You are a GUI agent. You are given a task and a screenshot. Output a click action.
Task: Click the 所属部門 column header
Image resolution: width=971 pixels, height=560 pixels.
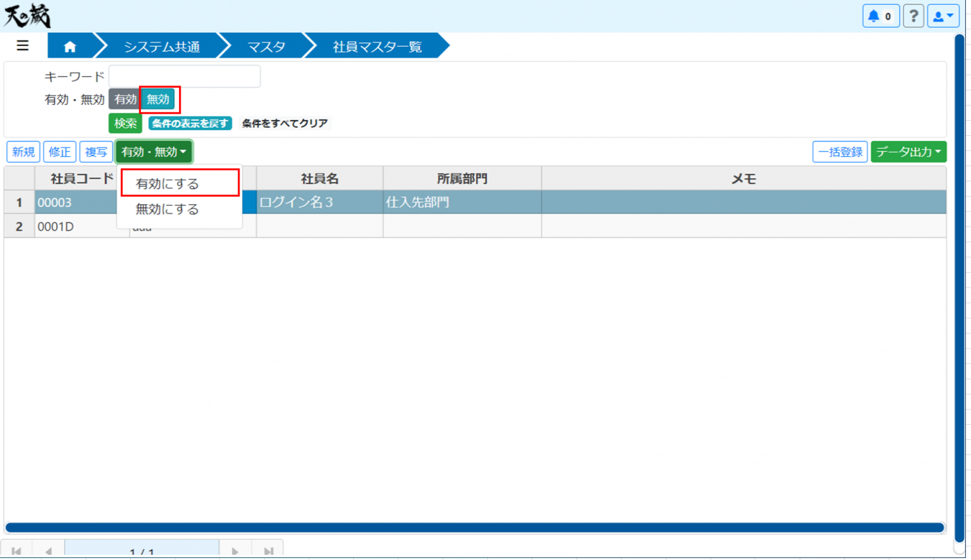[x=462, y=179]
